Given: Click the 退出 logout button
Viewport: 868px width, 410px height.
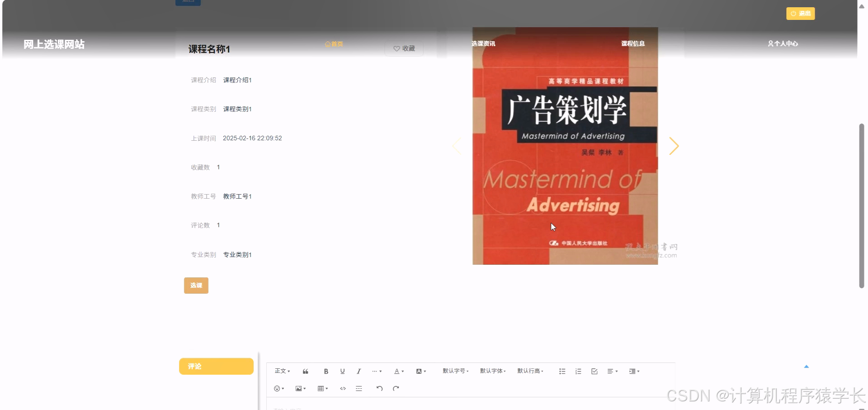Looking at the screenshot, I should pyautogui.click(x=800, y=14).
